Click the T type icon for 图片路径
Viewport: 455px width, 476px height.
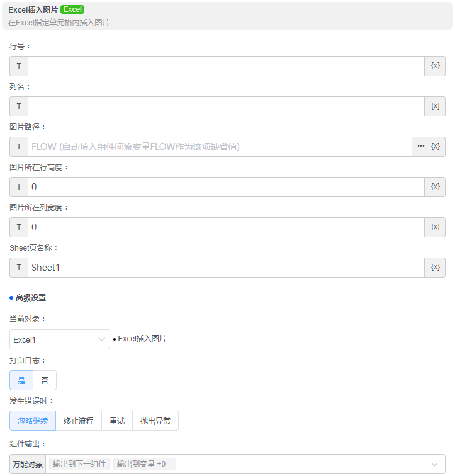pos(19,147)
